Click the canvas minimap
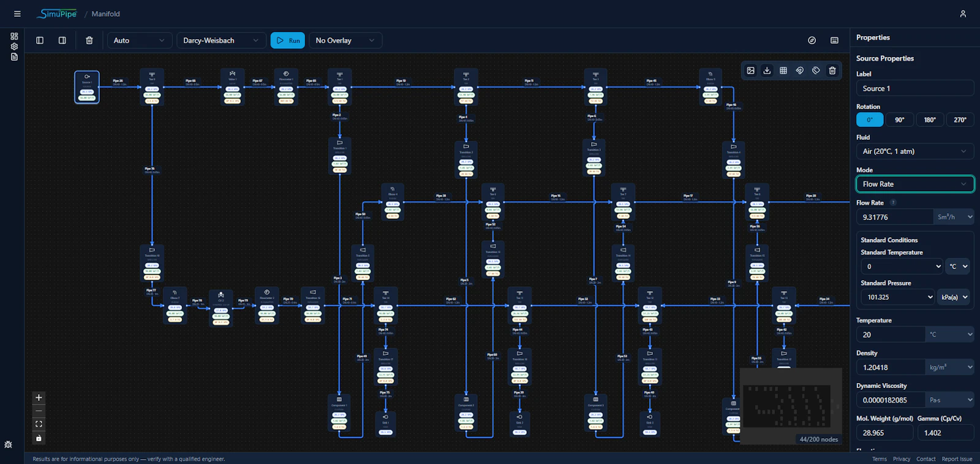 point(791,405)
